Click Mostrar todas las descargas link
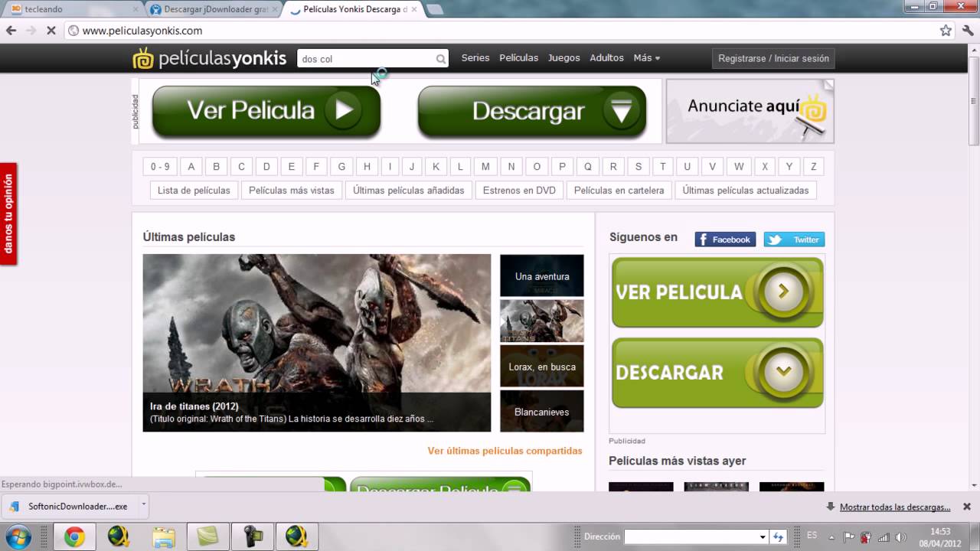 point(895,507)
